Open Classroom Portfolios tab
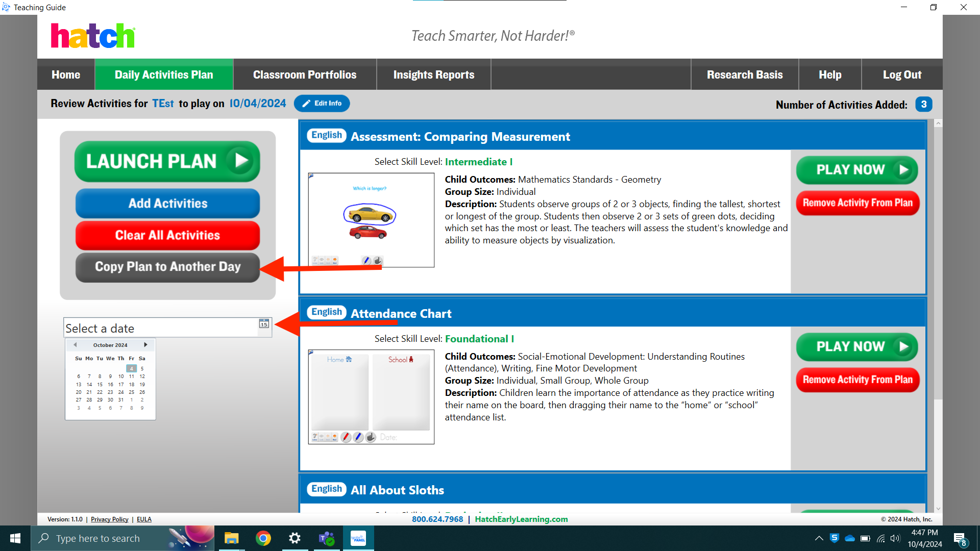The width and height of the screenshot is (980, 551). pos(305,74)
